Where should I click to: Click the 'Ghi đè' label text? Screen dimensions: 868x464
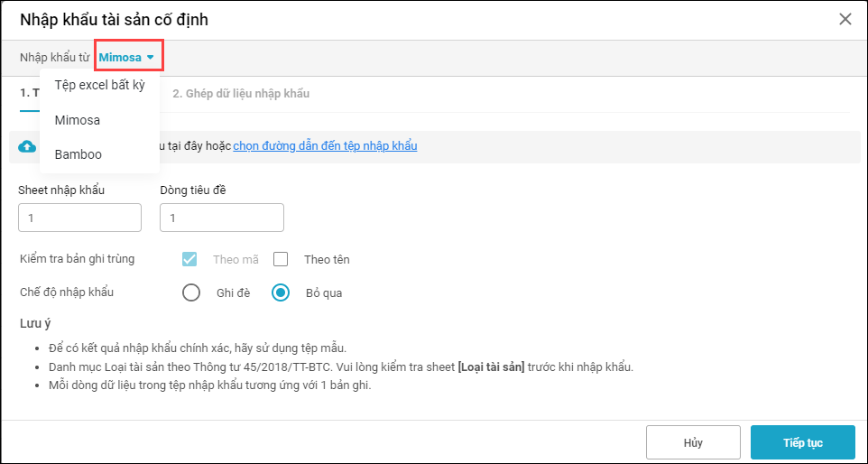pos(233,292)
